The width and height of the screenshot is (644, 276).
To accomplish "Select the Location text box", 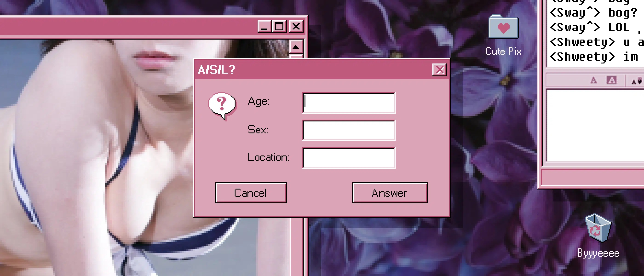I will [348, 158].
